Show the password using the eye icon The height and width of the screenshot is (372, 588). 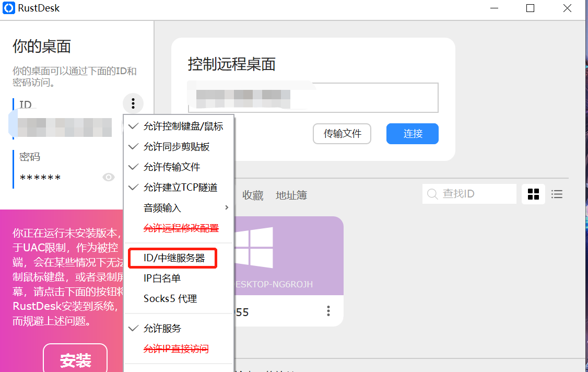click(x=109, y=177)
